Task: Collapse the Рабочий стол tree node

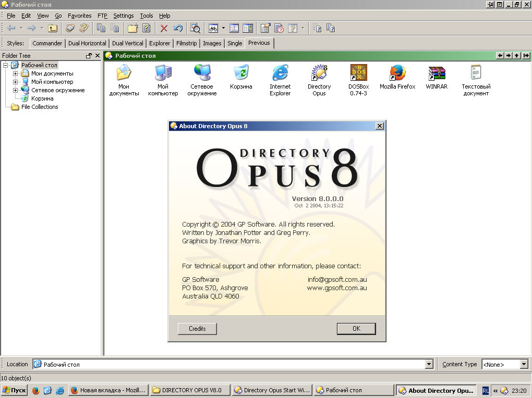Action: pos(5,65)
